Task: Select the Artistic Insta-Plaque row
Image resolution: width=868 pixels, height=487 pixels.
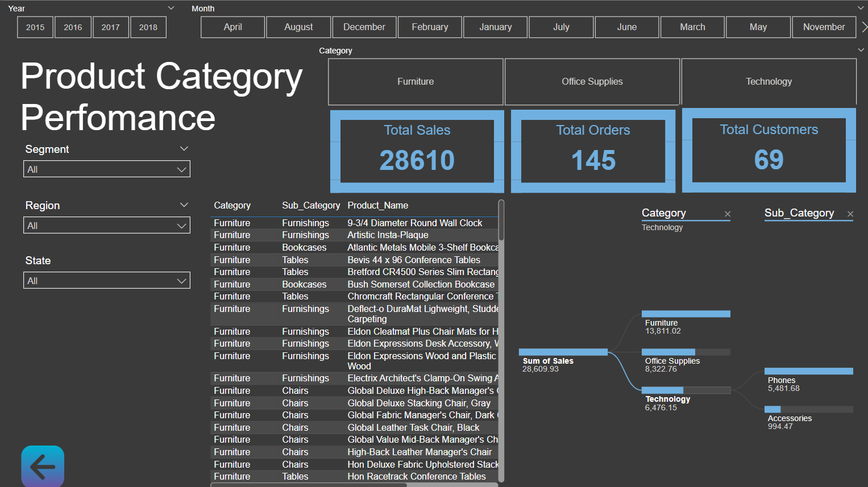Action: pyautogui.click(x=354, y=235)
